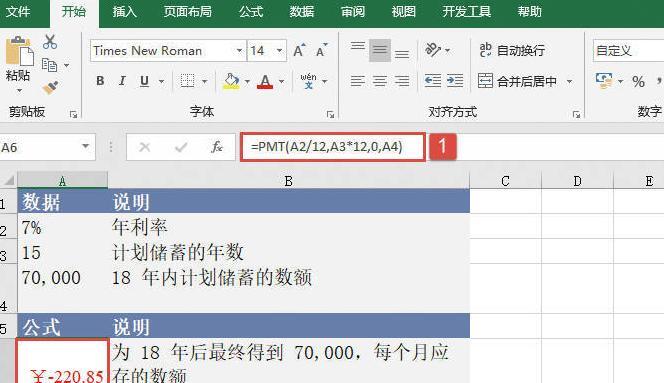The width and height of the screenshot is (664, 383).
Task: Apply the yellow fill color bucket
Action: (231, 80)
